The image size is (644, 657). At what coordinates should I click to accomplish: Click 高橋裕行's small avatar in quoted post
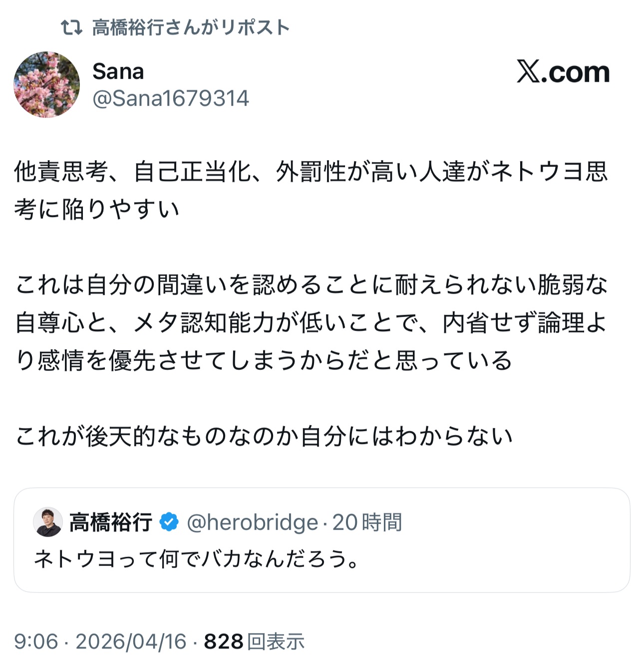48,522
